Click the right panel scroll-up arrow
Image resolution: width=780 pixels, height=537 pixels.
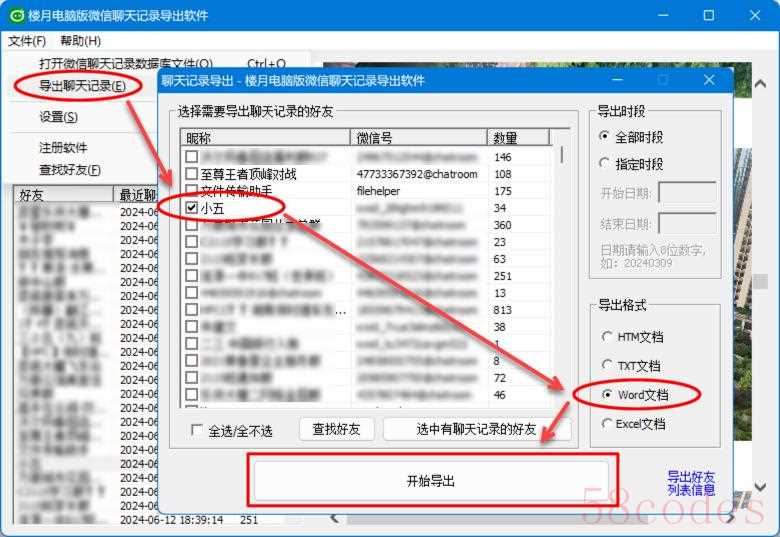[x=760, y=84]
